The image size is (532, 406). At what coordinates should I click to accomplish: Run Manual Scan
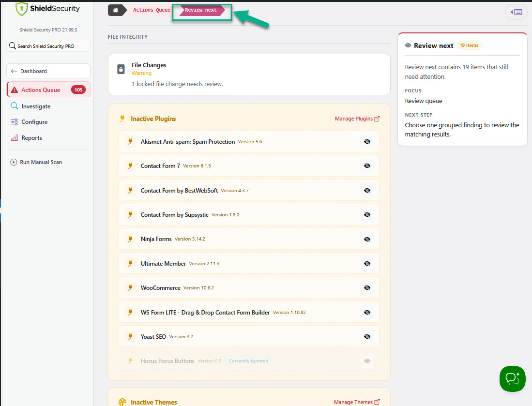point(36,162)
